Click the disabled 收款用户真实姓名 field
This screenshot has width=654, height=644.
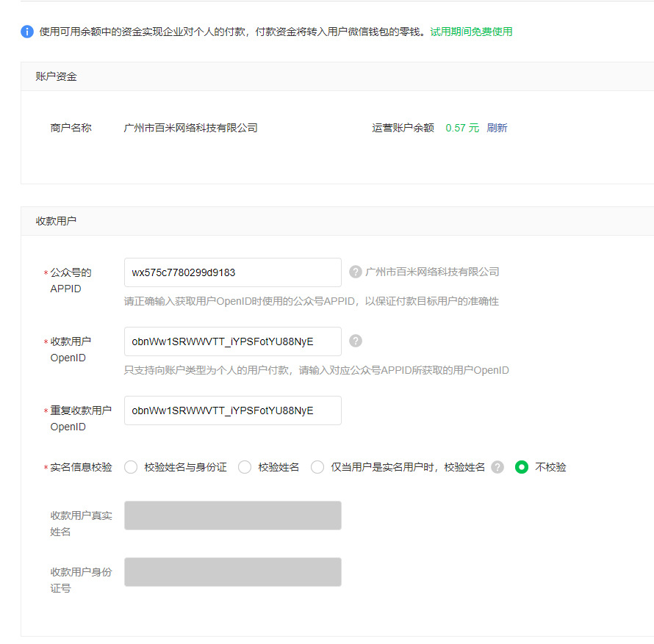point(233,515)
